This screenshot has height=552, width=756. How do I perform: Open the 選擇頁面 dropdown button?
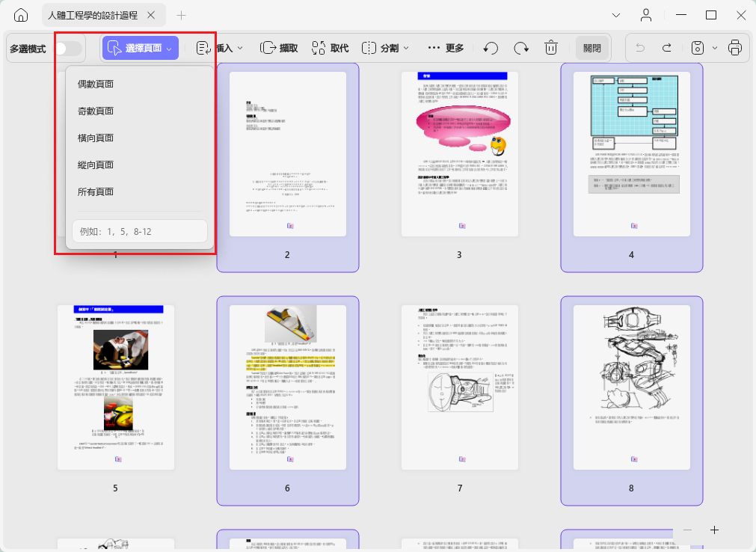click(x=141, y=48)
